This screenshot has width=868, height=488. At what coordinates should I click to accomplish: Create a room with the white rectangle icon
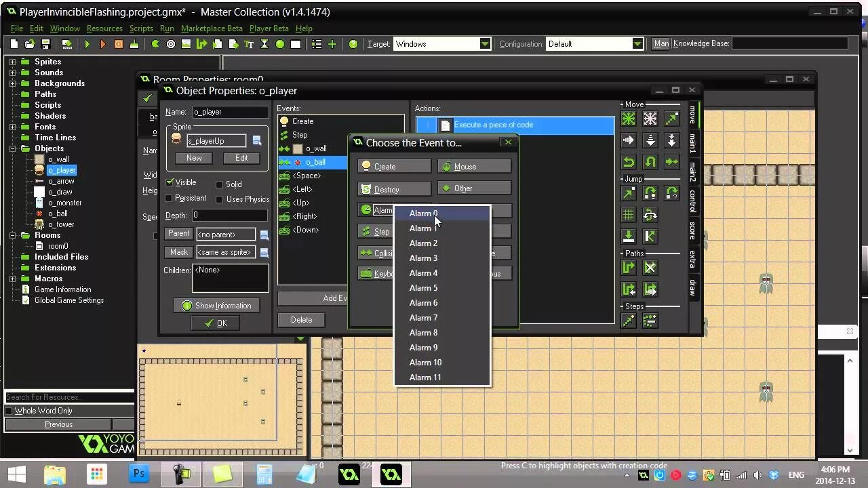(x=296, y=44)
